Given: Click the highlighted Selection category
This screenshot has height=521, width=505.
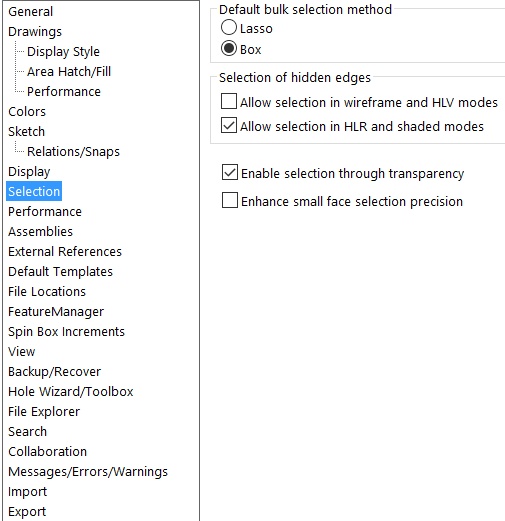Looking at the screenshot, I should point(34,191).
